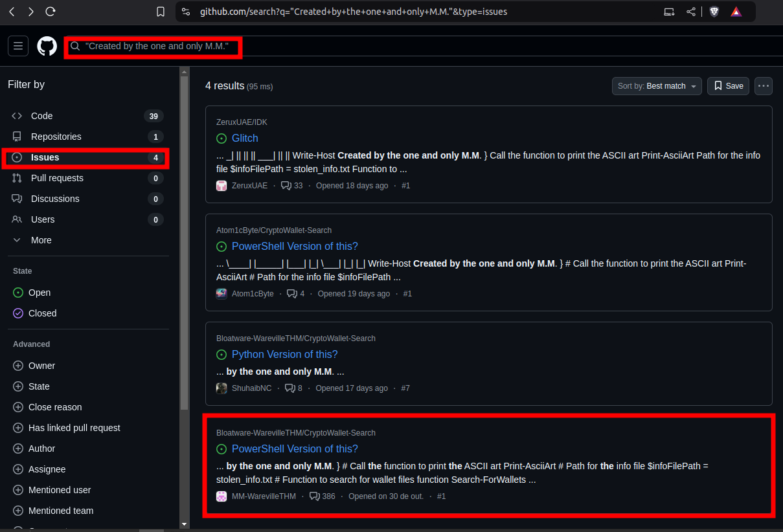The width and height of the screenshot is (783, 532).
Task: Click the open-issue icon beside Glitch
Action: pos(221,139)
